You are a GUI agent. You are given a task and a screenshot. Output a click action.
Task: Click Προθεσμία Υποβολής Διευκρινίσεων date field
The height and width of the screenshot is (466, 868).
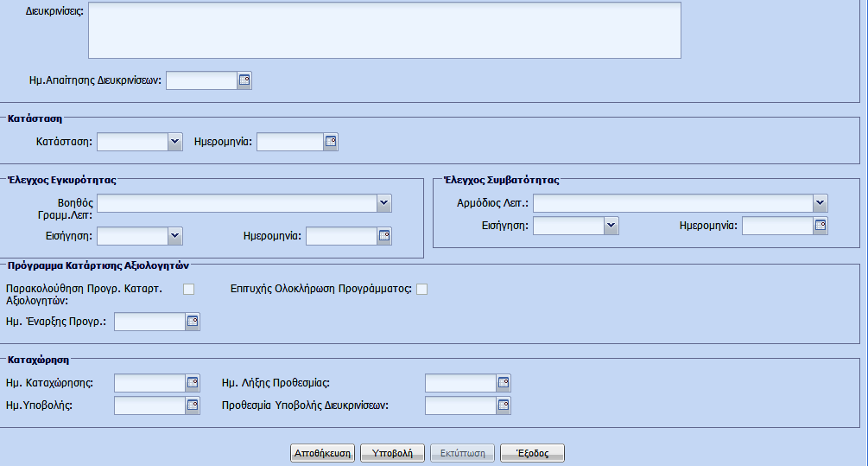460,405
